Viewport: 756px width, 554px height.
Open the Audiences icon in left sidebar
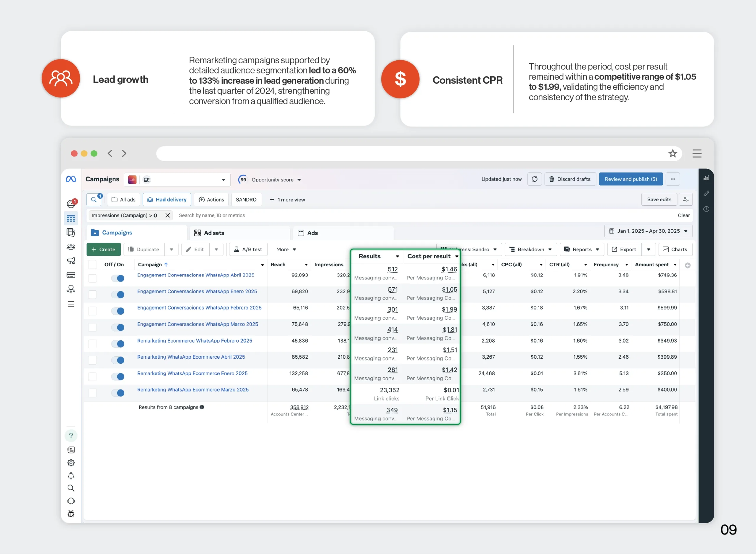click(71, 247)
